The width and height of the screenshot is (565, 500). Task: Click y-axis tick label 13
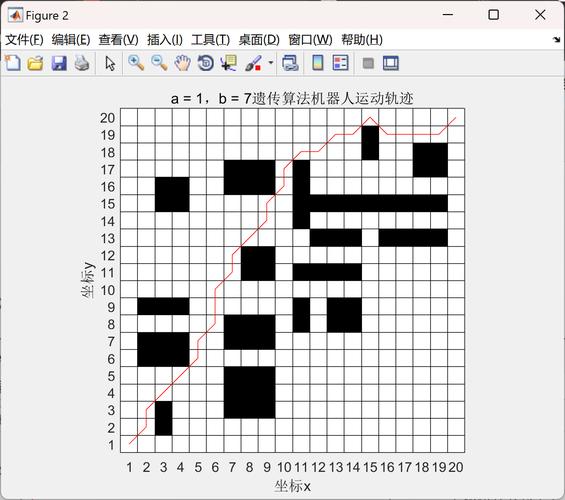107,238
